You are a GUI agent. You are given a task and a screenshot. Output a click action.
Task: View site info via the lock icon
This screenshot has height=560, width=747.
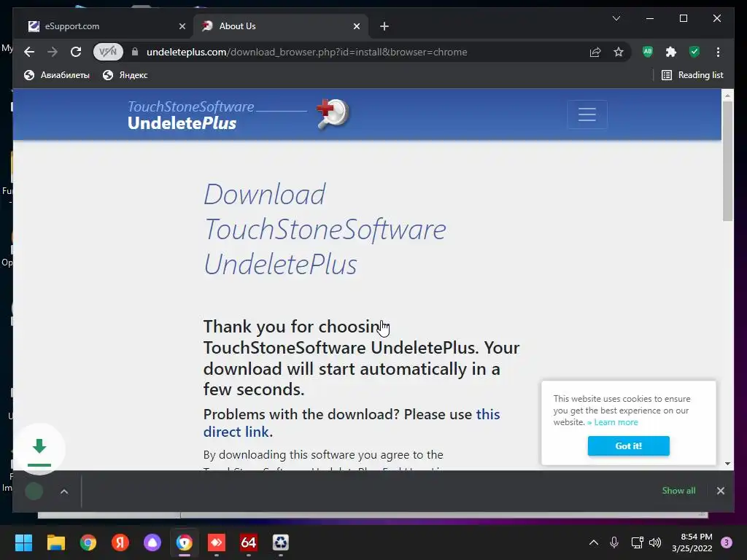[x=135, y=52]
